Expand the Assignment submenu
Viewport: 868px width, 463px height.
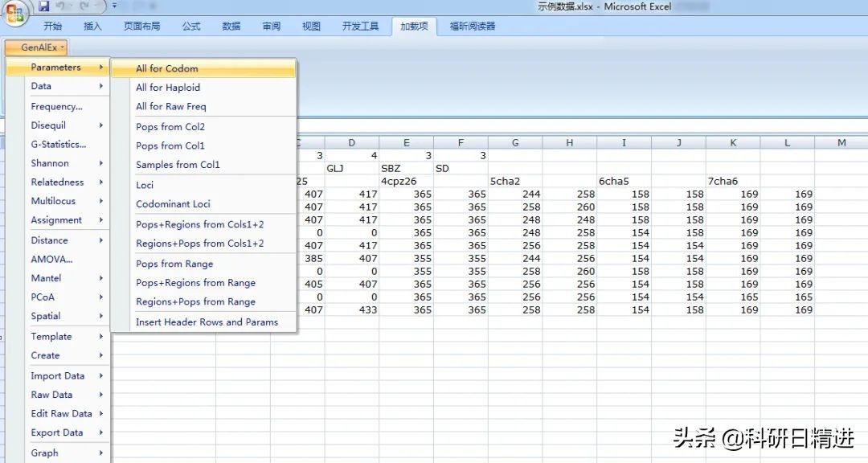tap(58, 220)
